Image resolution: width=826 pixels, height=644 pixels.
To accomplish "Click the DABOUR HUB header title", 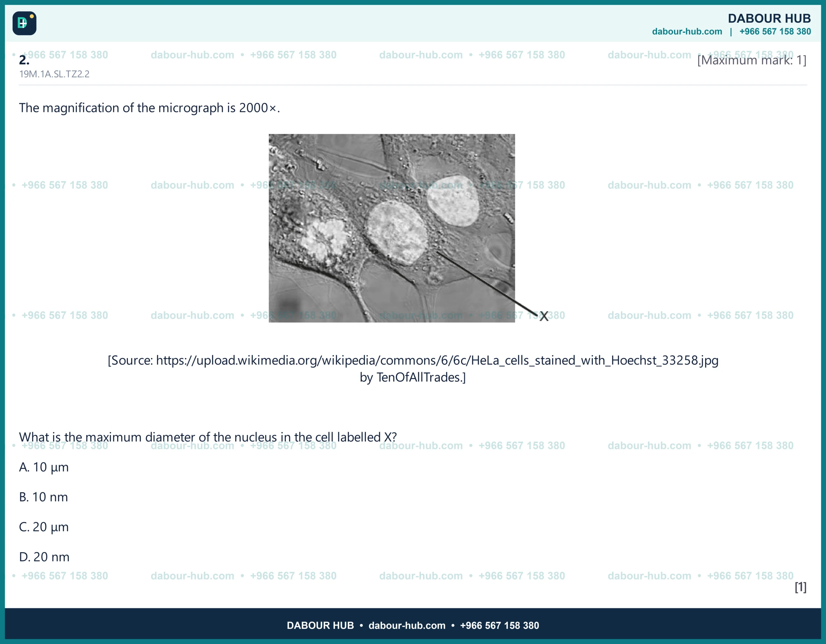I will pos(769,18).
